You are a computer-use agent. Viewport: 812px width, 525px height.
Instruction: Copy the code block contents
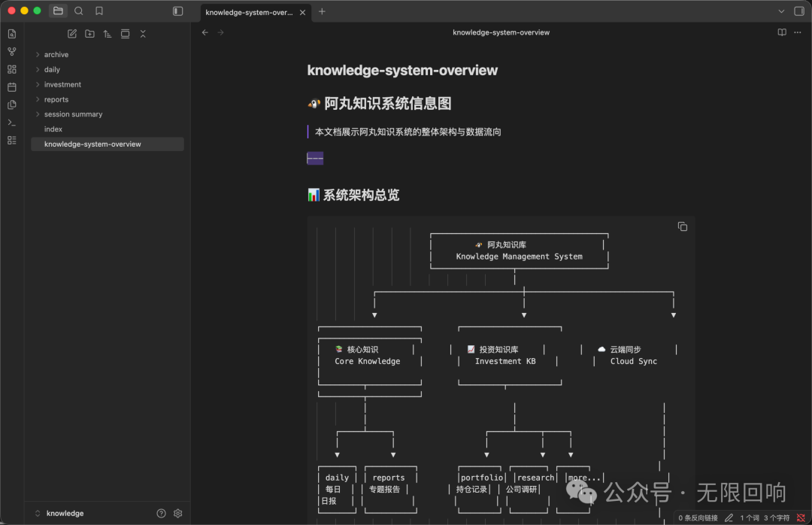(x=682, y=226)
